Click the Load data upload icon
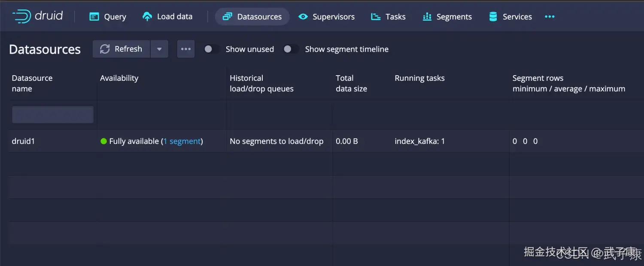The image size is (644, 266). 147,17
